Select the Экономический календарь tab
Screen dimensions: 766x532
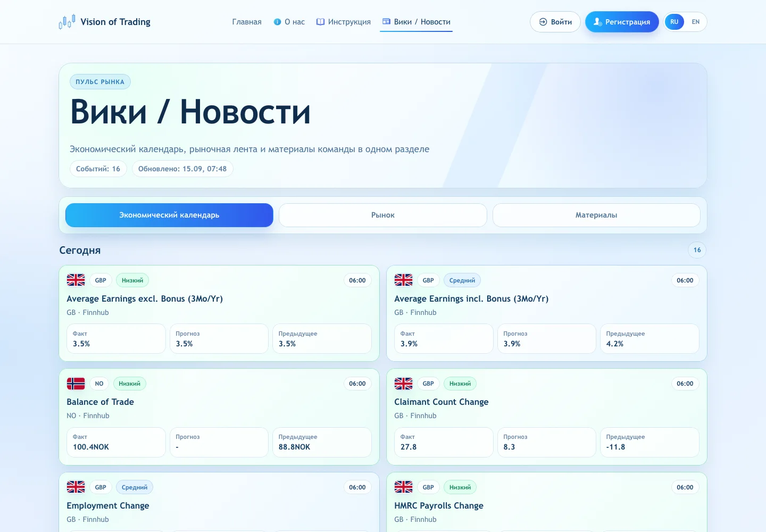(169, 215)
